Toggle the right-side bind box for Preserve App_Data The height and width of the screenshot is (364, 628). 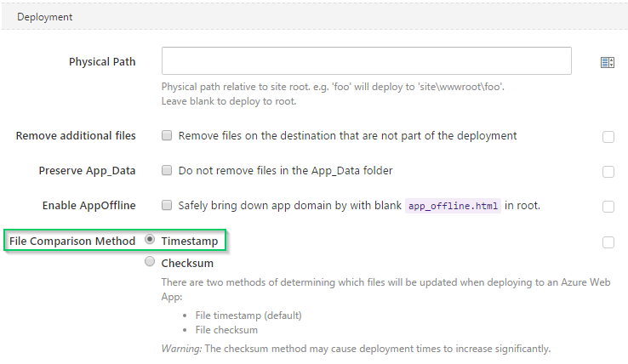click(608, 172)
